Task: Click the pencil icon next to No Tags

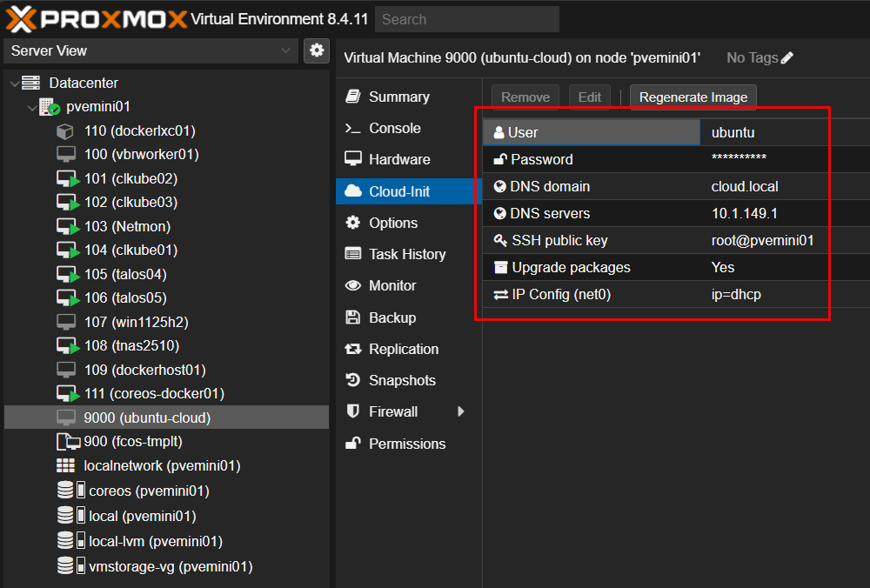Action: (787, 58)
